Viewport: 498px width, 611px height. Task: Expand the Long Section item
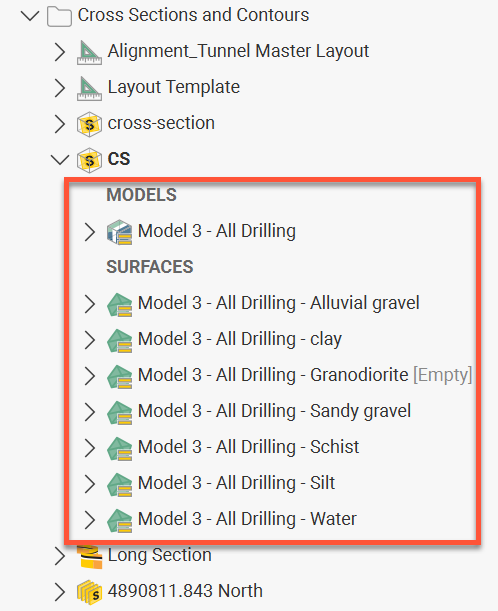pyautogui.click(x=60, y=556)
